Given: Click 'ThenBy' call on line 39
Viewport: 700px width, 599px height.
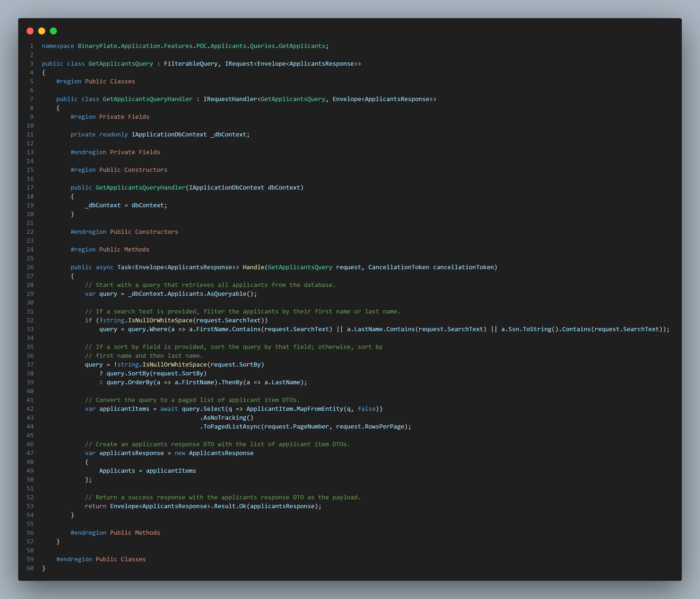Looking at the screenshot, I should point(232,382).
